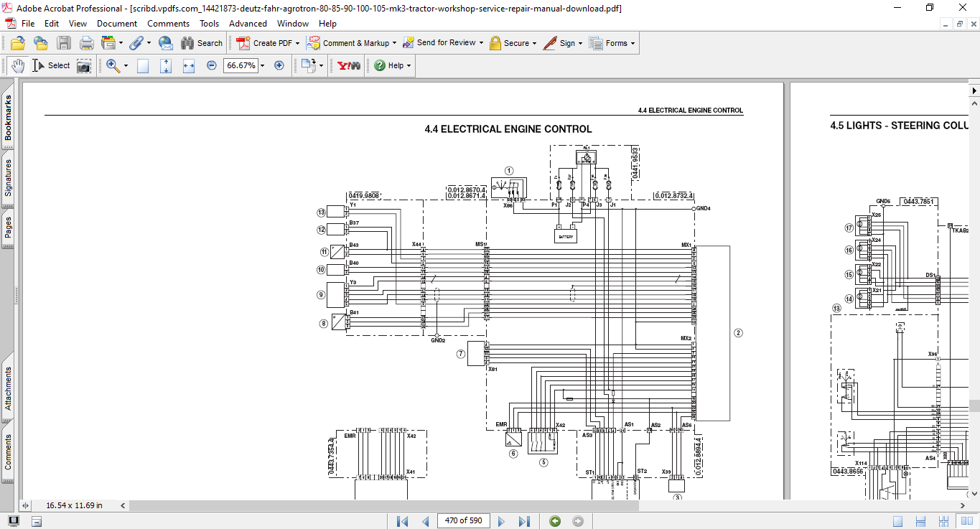
Task: Click the Fit Width icon
Action: pos(189,65)
